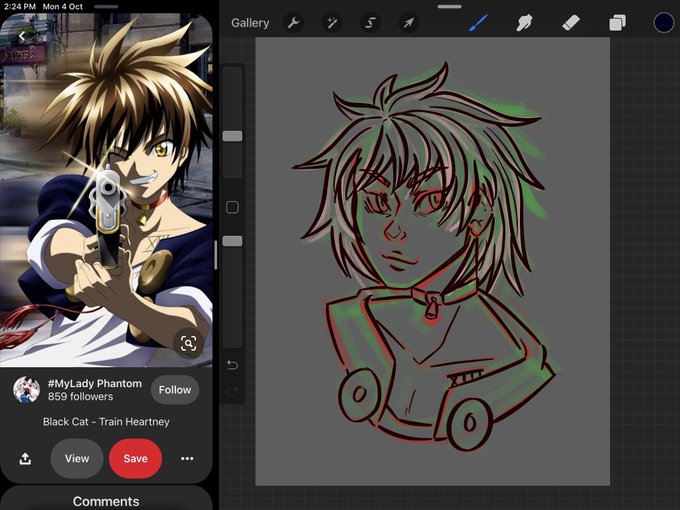
Task: Share the pin
Action: [x=25, y=458]
